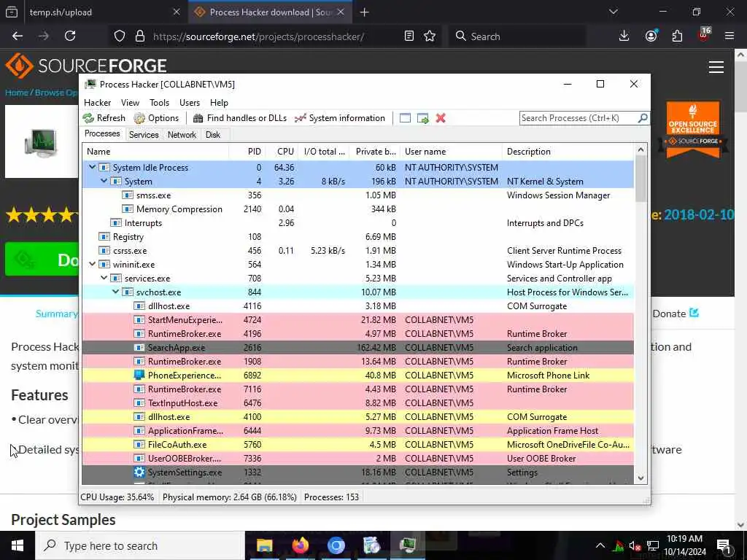
Task: Open a new Firefox tab
Action: [365, 12]
